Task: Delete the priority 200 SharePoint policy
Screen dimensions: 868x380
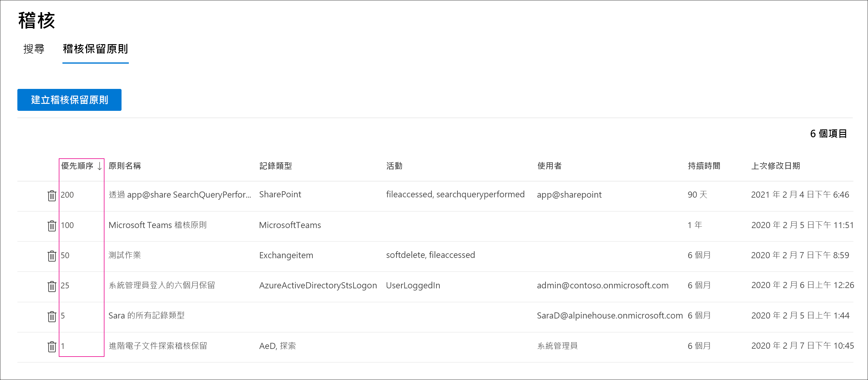Action: [51, 195]
